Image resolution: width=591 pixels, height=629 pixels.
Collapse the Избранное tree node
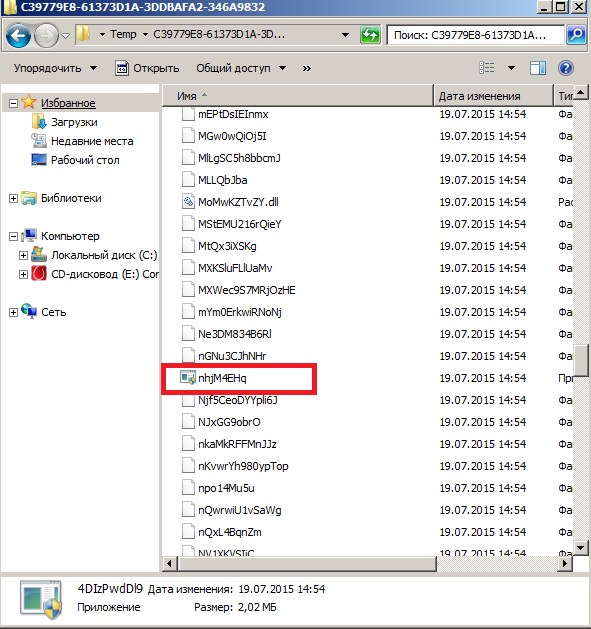[13, 103]
